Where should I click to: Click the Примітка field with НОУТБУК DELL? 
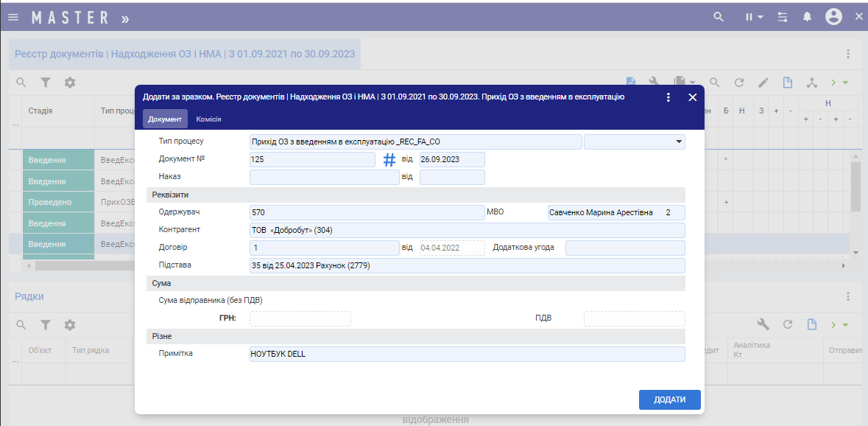(x=467, y=354)
